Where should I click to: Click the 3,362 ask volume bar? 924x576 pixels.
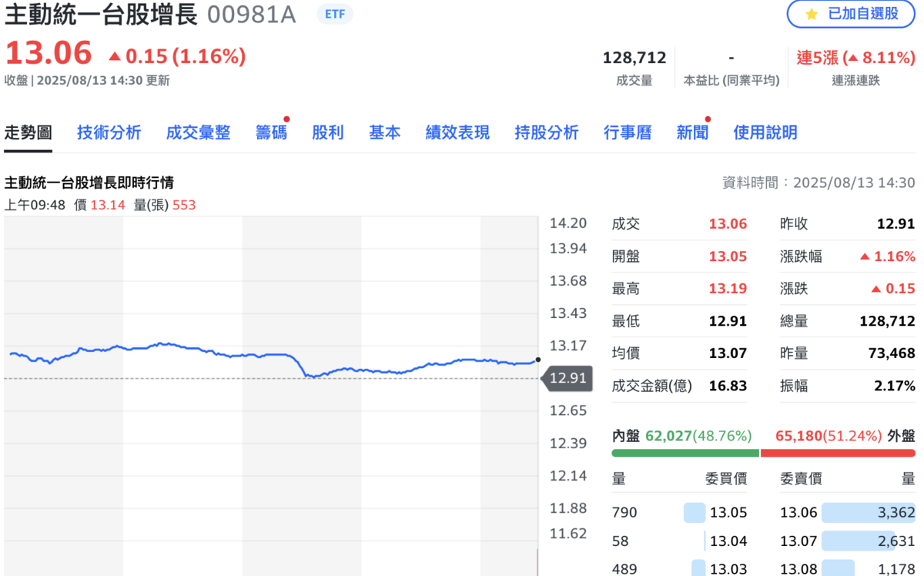click(869, 513)
